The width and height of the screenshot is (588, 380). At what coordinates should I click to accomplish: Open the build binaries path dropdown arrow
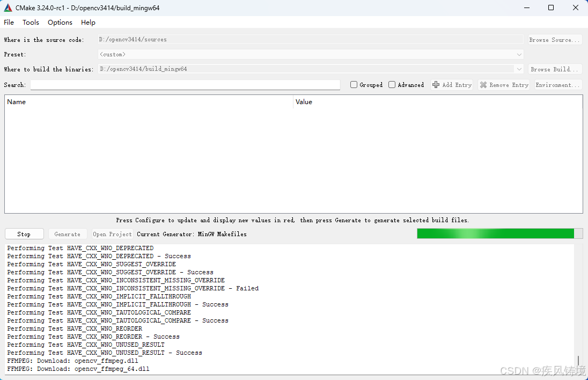tap(519, 69)
